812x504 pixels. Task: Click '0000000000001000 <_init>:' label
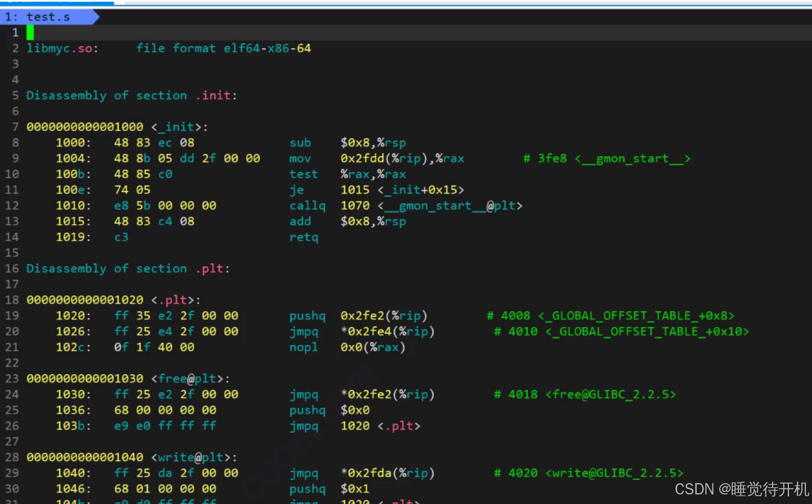(x=117, y=127)
